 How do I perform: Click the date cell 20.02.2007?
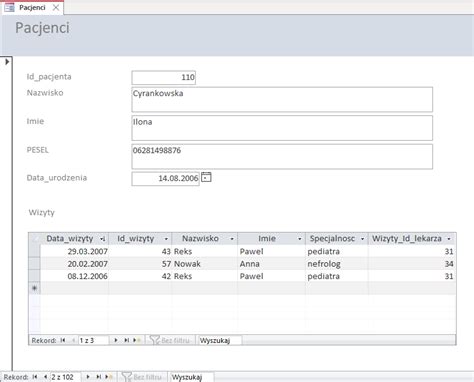pyautogui.click(x=75, y=264)
